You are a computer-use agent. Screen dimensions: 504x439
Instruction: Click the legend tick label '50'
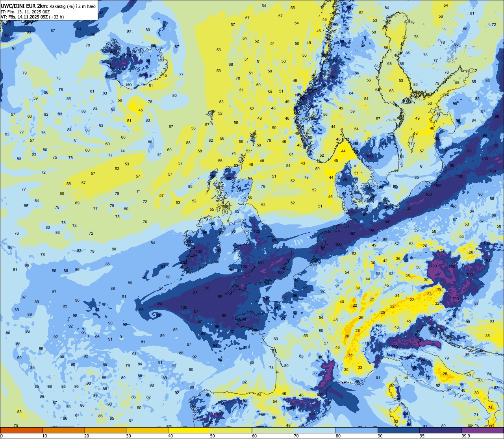point(212,436)
